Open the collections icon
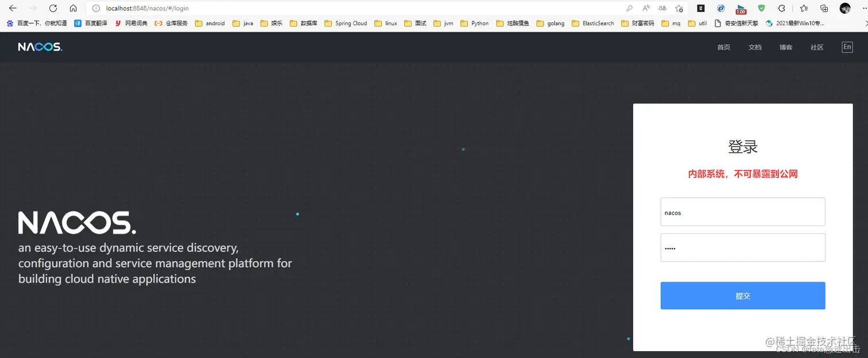The height and width of the screenshot is (358, 868). [x=824, y=8]
